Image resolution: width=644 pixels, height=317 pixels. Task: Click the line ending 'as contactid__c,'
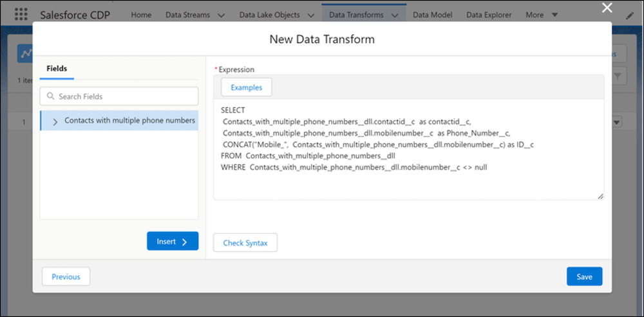[x=347, y=122]
